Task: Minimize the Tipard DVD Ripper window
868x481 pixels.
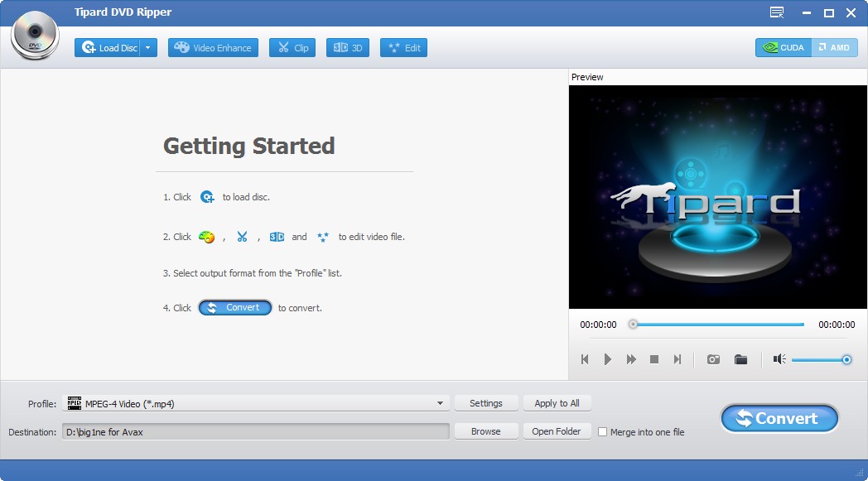Action: point(807,12)
